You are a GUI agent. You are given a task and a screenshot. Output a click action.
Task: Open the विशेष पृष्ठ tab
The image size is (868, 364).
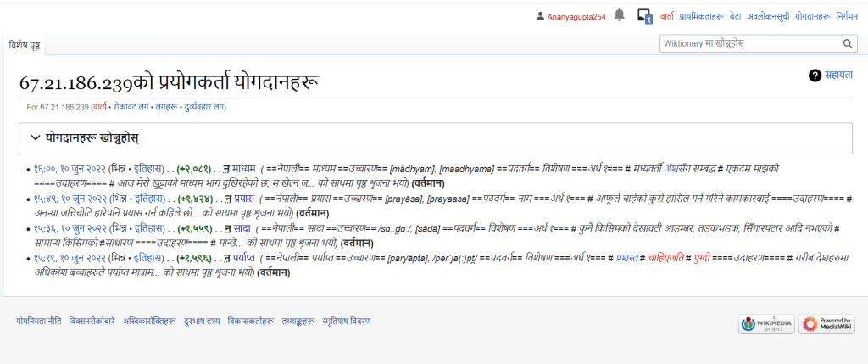click(25, 44)
